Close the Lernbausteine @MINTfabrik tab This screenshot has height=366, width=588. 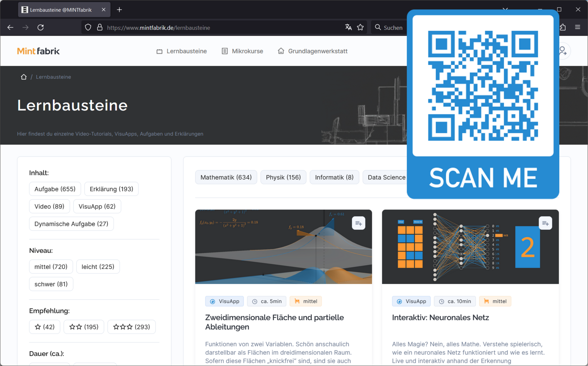(104, 10)
